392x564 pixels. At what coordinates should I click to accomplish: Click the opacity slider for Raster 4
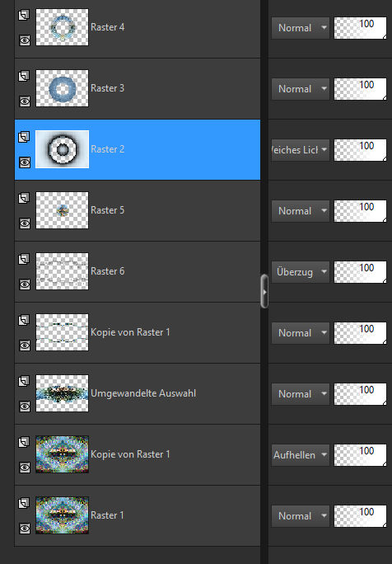click(x=360, y=28)
